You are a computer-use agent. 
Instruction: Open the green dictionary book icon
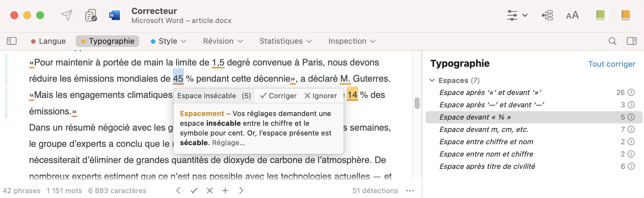pos(600,15)
